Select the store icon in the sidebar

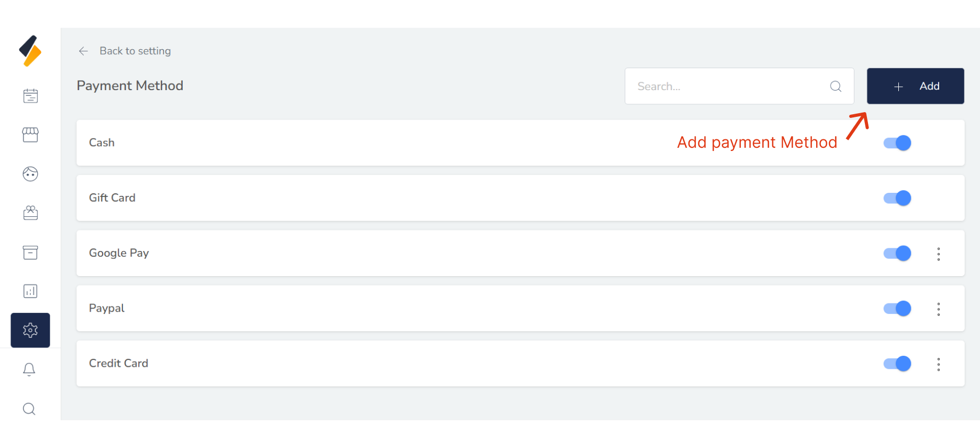click(x=30, y=135)
